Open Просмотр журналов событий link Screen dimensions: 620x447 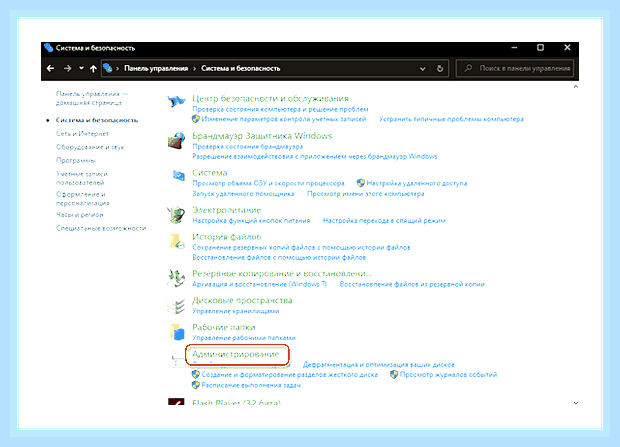(448, 375)
